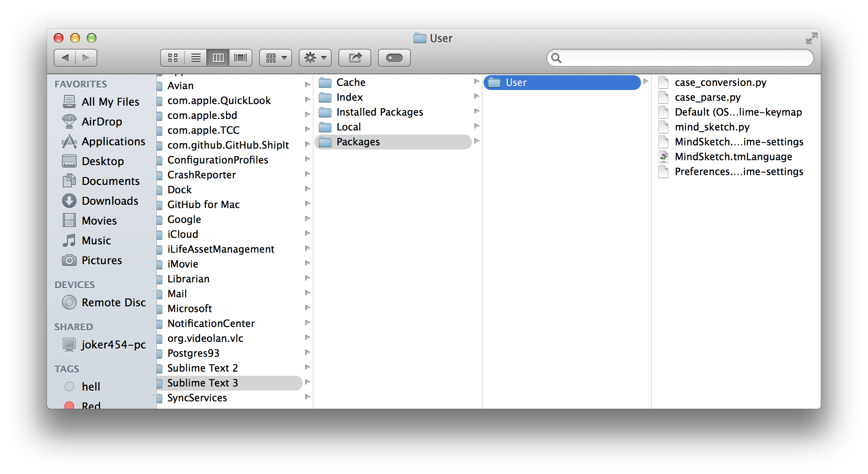Expand the Installed Packages folder arrow
Screen dimensions: 868x474
476,111
